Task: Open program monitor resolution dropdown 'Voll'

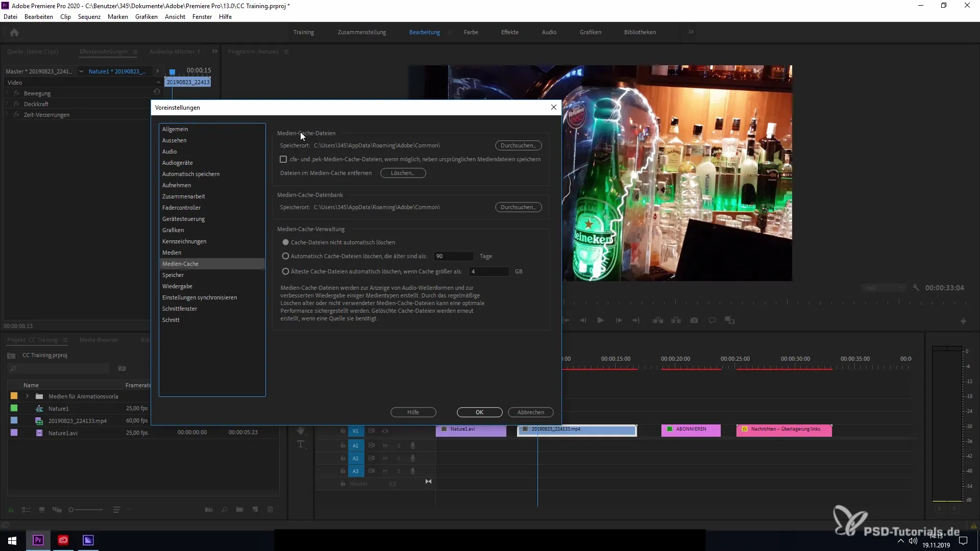Action: tap(883, 288)
